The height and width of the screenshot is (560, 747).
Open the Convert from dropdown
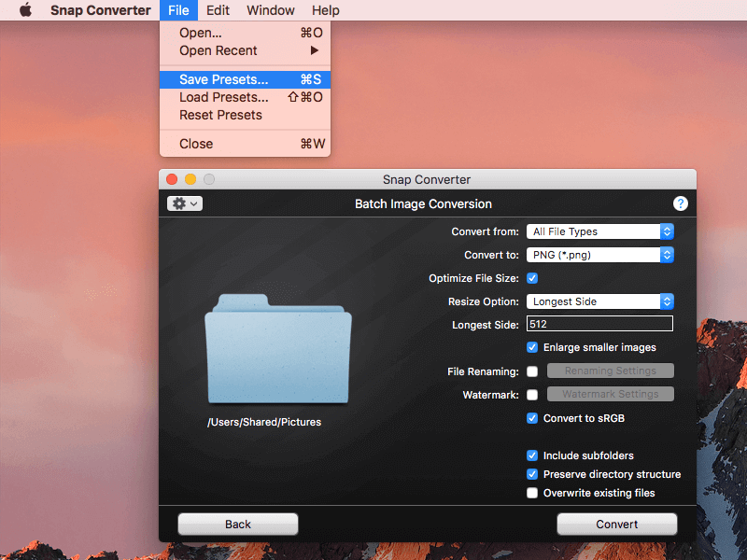pyautogui.click(x=599, y=231)
